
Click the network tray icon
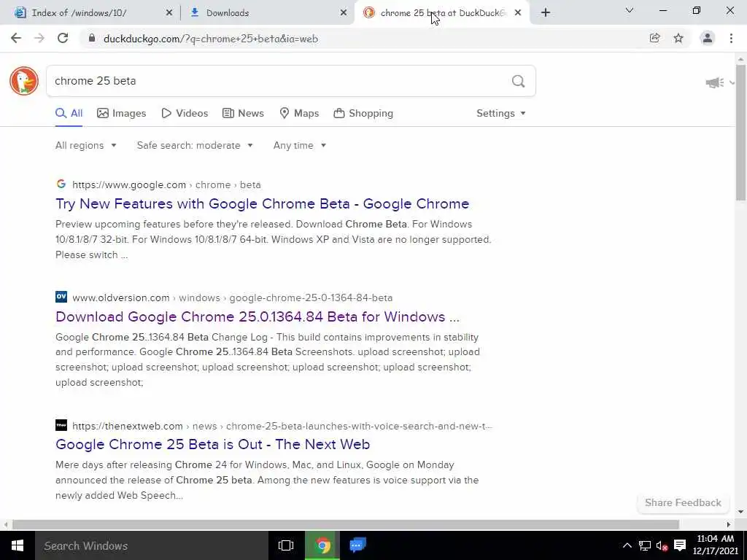tap(645, 545)
